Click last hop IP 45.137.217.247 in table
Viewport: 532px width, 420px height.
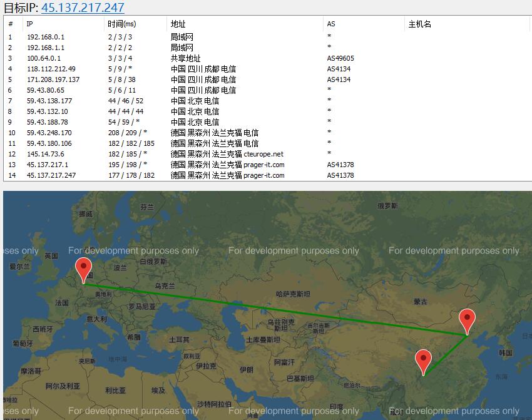pyautogui.click(x=51, y=175)
